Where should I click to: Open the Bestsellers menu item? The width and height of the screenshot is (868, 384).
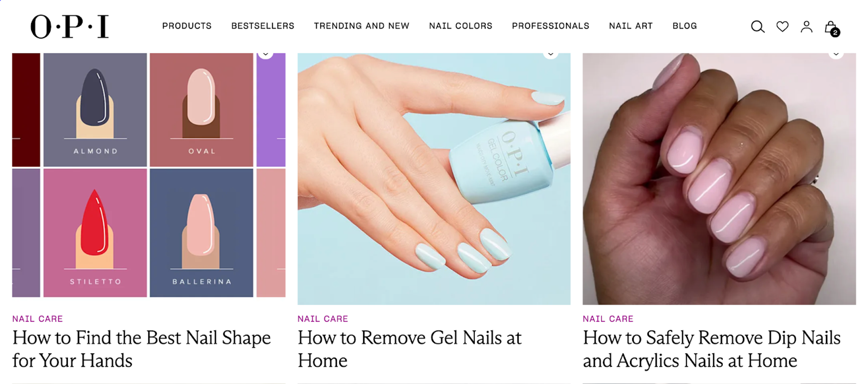coord(262,26)
